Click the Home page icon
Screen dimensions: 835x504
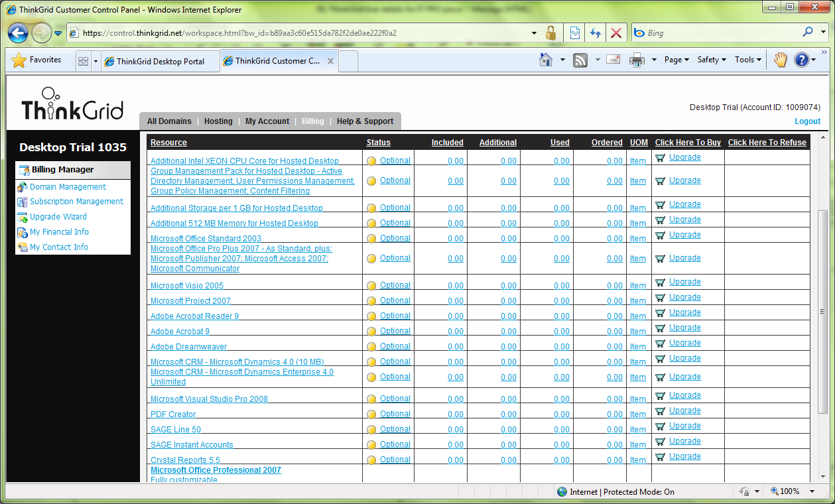click(546, 60)
